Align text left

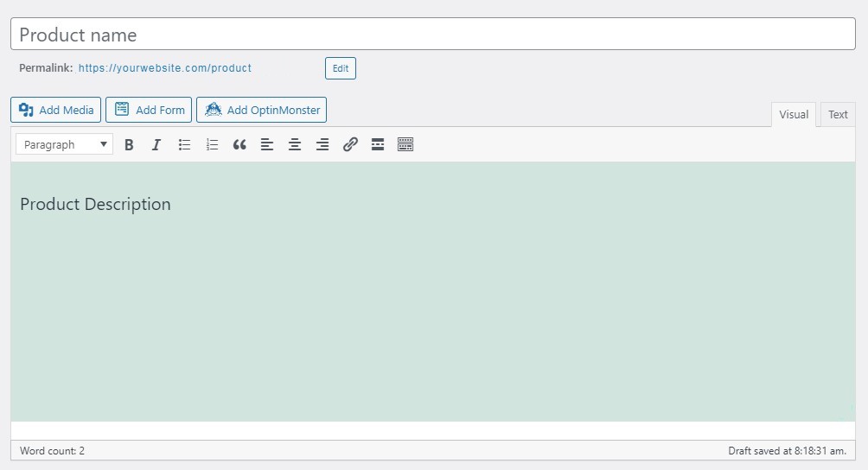tap(267, 145)
